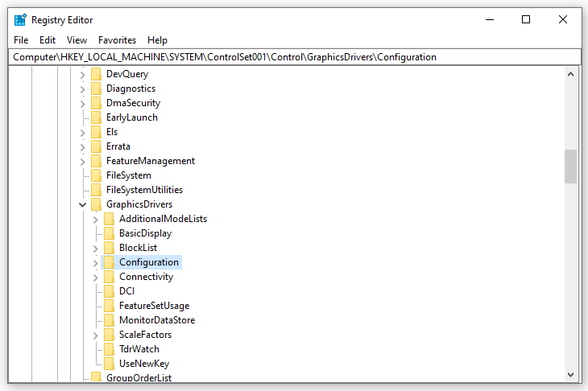The width and height of the screenshot is (588, 391).
Task: Select the Connectivity key label
Action: (x=147, y=277)
